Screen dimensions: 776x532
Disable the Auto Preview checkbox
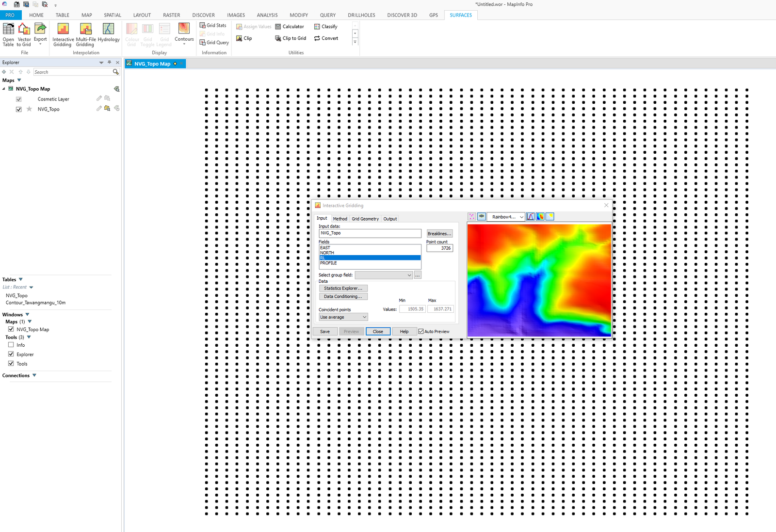(421, 331)
